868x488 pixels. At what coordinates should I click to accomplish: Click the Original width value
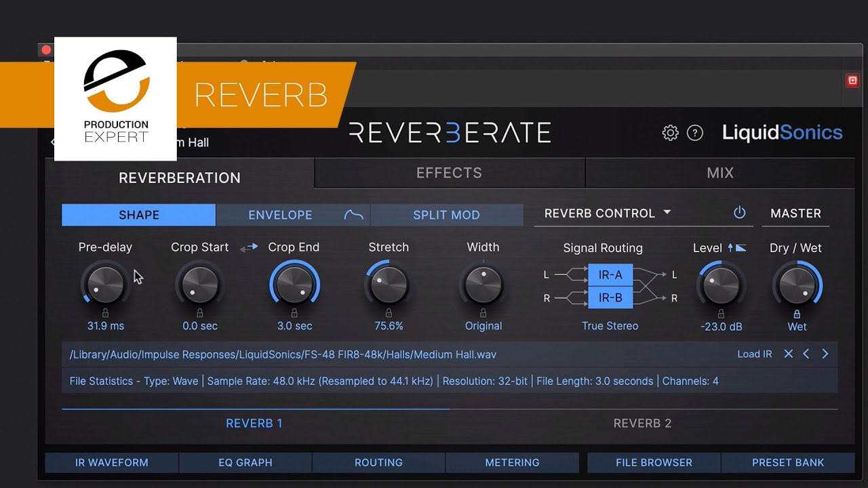pos(484,326)
